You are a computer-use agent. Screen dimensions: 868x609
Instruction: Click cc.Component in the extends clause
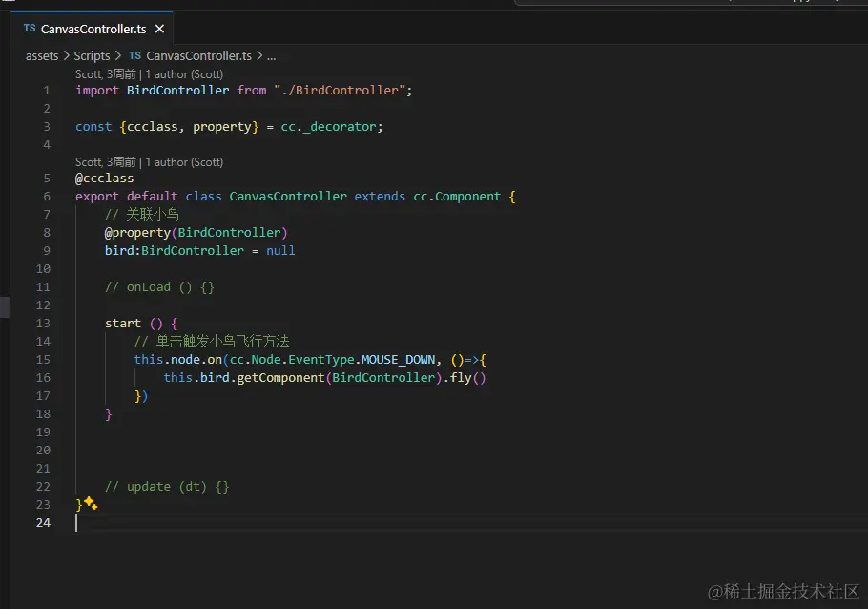coord(457,197)
